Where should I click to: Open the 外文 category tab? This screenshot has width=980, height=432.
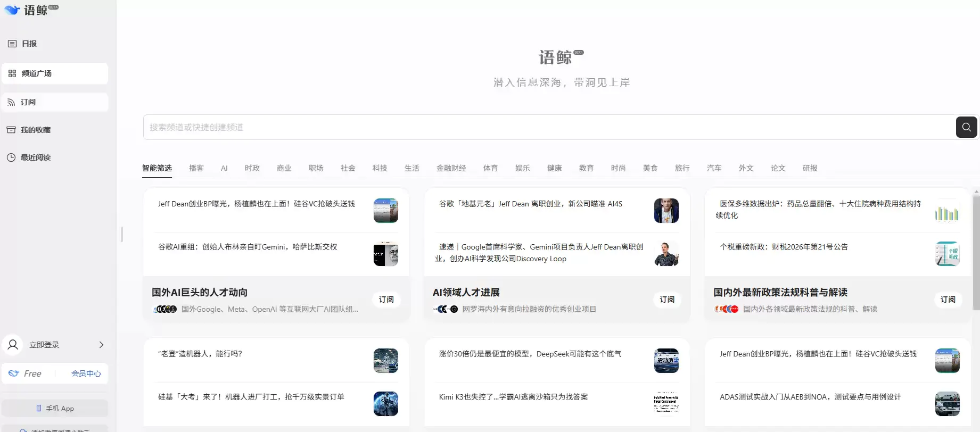tap(746, 168)
